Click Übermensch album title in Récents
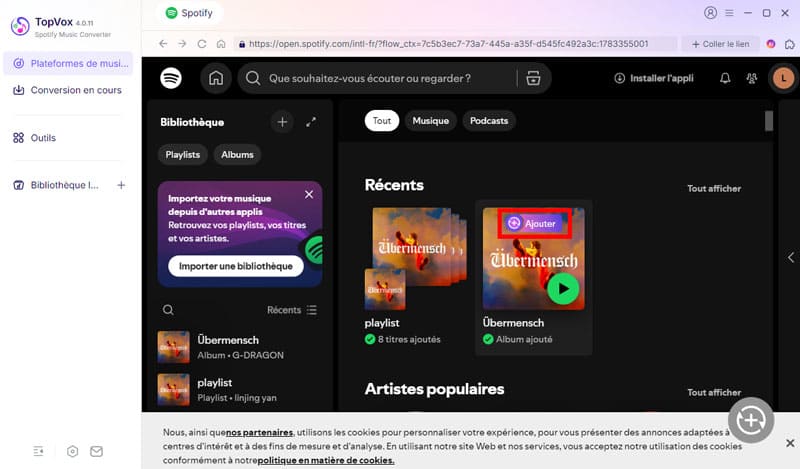 click(513, 323)
